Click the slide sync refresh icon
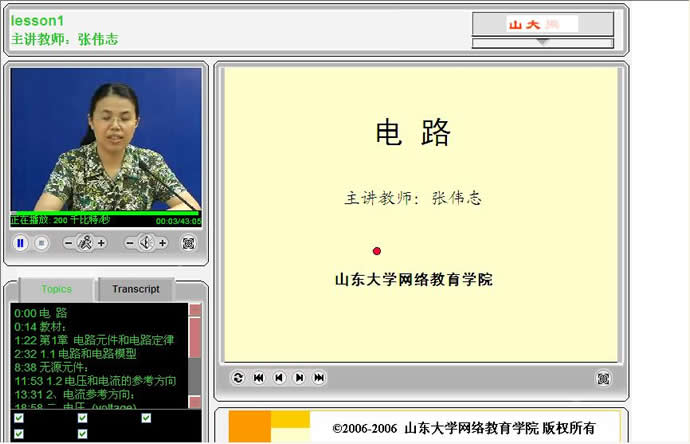 pyautogui.click(x=238, y=378)
